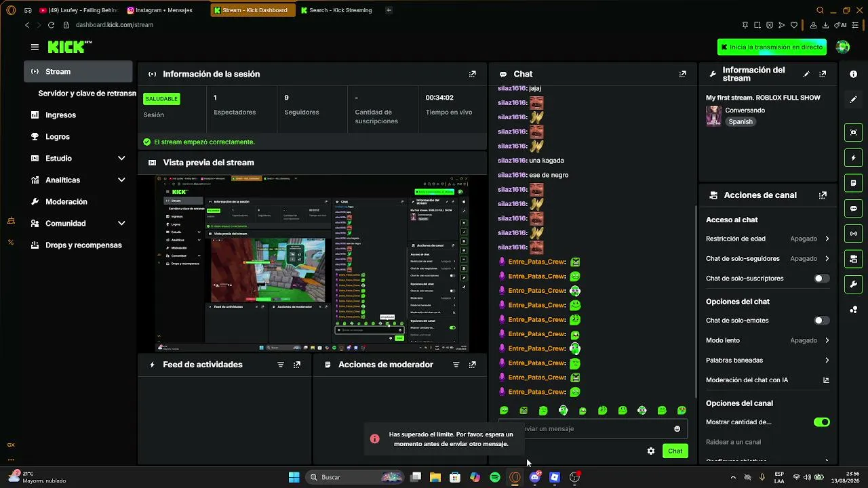This screenshot has height=488, width=868.
Task: Open the hamburger menu beside the Kick logo
Action: pos(35,47)
